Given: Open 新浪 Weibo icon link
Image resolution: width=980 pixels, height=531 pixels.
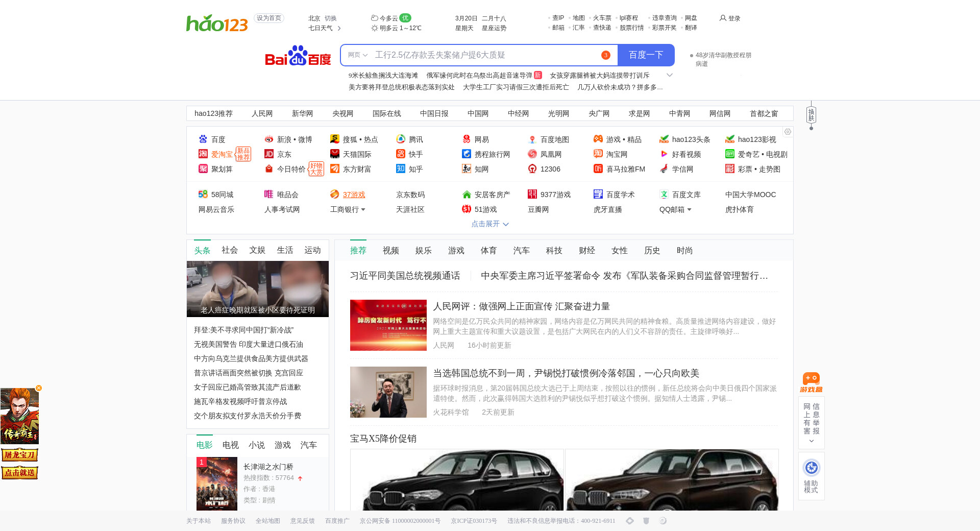Looking at the screenshot, I should [269, 139].
